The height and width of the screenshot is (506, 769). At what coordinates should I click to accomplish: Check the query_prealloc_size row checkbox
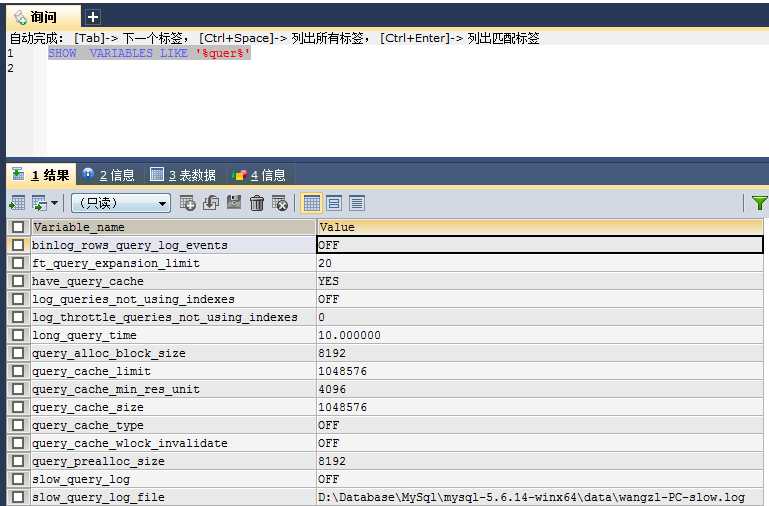(x=18, y=461)
